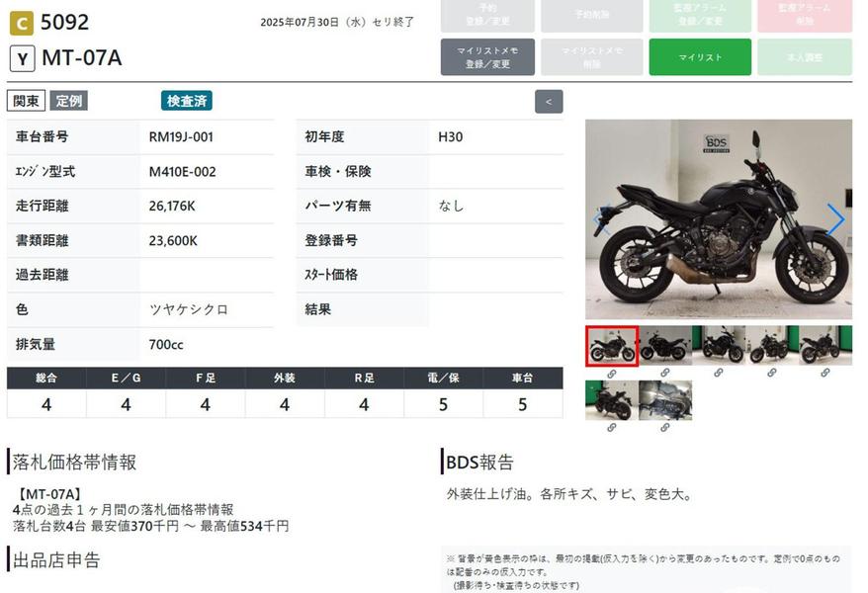
Task: Click the 予約 登録/変更 button
Action: pyautogui.click(x=487, y=16)
